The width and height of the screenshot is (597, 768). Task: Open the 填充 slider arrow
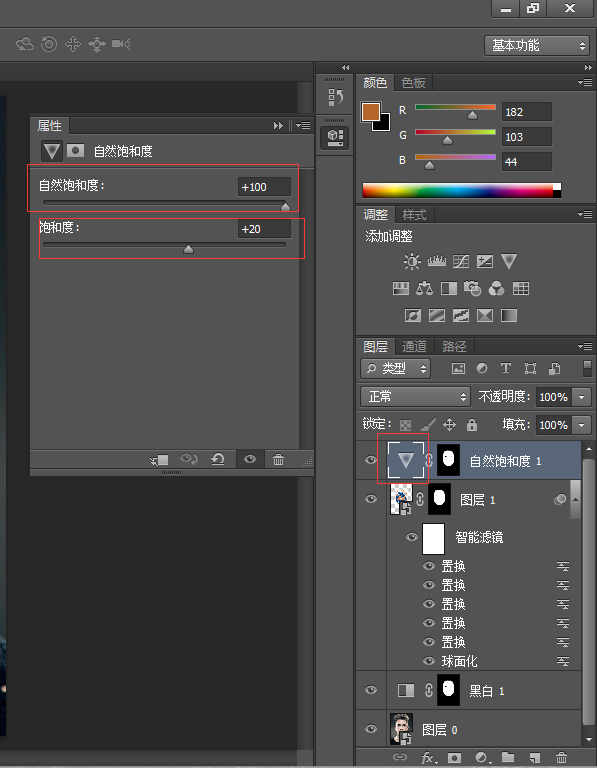pyautogui.click(x=581, y=425)
